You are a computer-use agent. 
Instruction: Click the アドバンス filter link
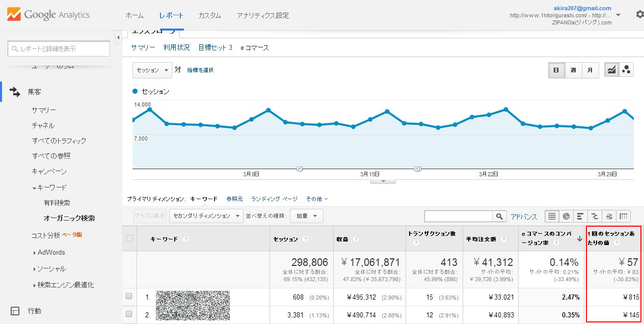[x=524, y=217]
